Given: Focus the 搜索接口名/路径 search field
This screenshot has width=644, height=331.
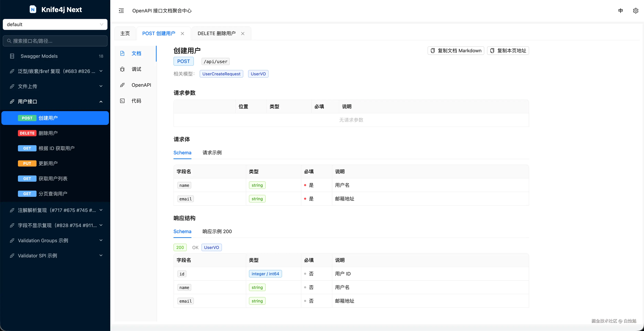Looking at the screenshot, I should (x=55, y=41).
